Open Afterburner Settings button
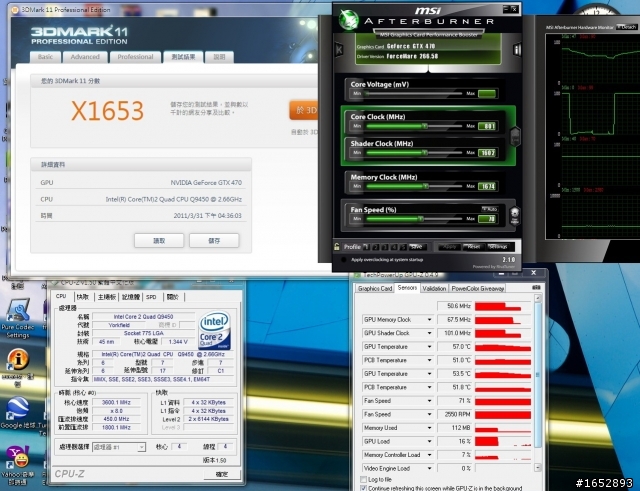 (498, 247)
